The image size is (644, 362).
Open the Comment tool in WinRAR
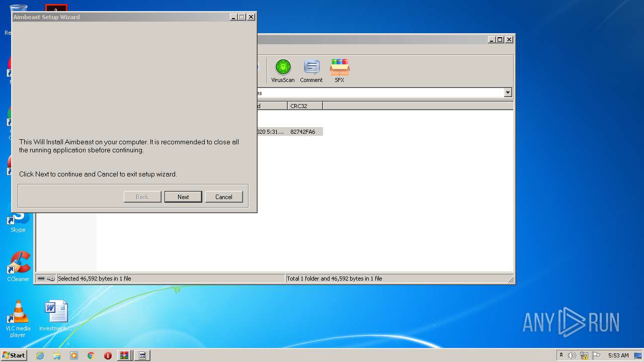[x=311, y=70]
